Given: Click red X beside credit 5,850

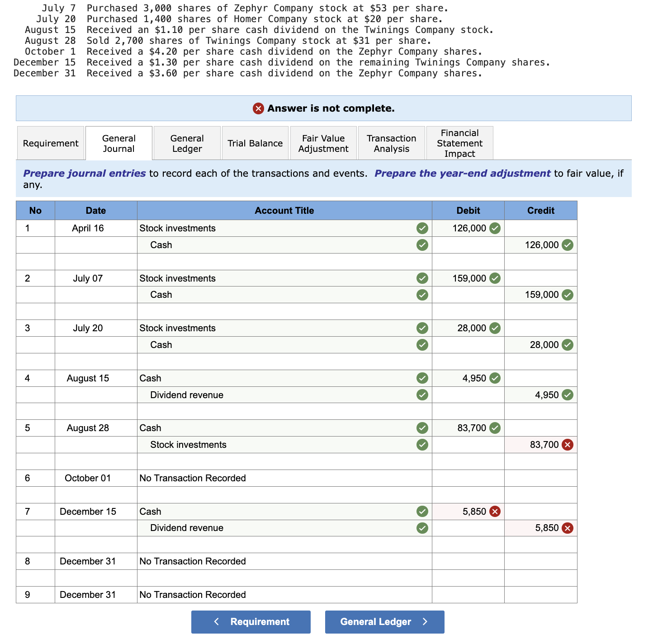Looking at the screenshot, I should point(568,528).
